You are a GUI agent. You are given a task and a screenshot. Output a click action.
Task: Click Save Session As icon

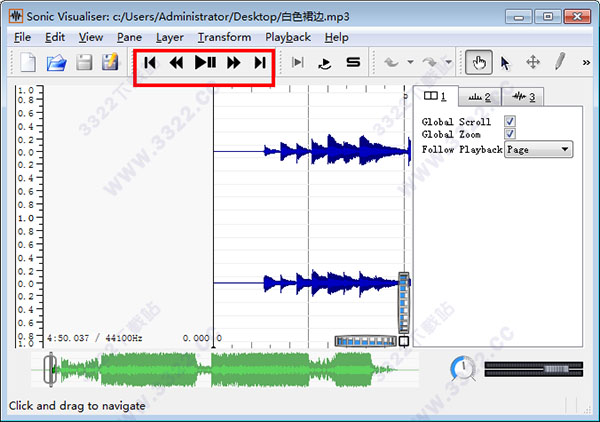110,62
